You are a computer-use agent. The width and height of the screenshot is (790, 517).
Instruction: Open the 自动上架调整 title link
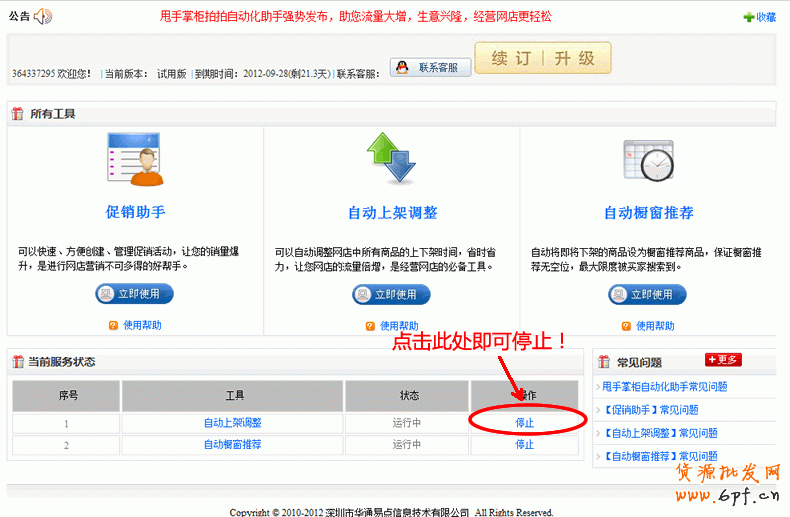click(392, 213)
